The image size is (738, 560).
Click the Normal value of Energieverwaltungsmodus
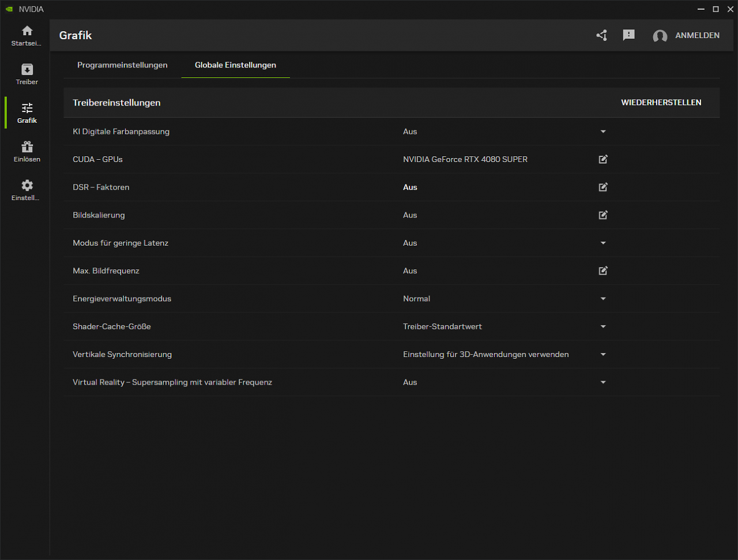[416, 299]
